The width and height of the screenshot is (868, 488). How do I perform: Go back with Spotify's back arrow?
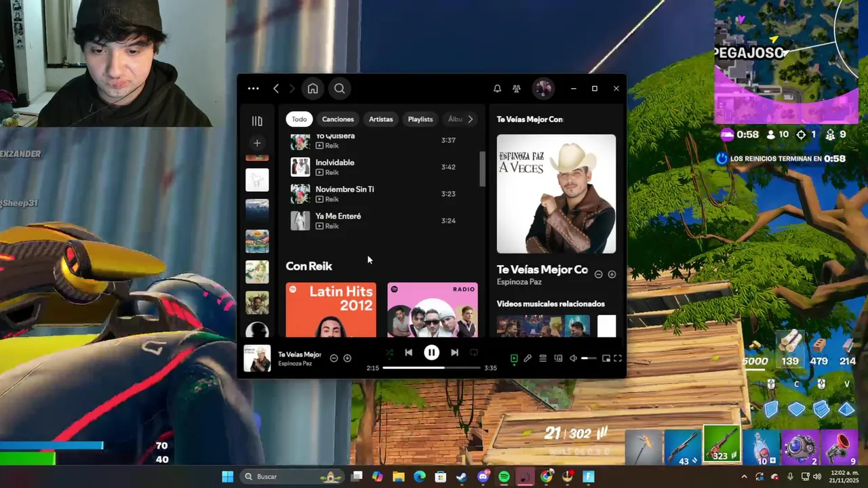[x=276, y=88]
